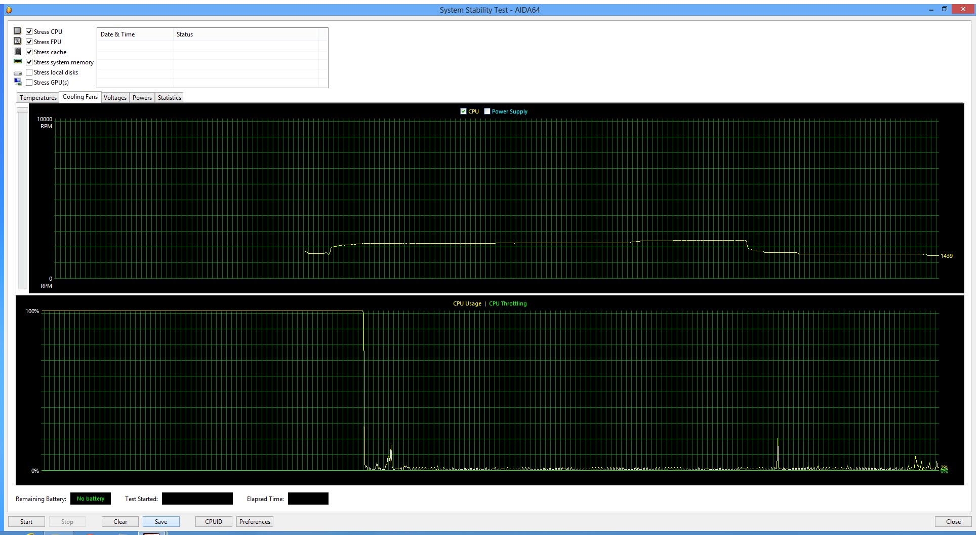Click the 1439 RPM value label

[947, 256]
